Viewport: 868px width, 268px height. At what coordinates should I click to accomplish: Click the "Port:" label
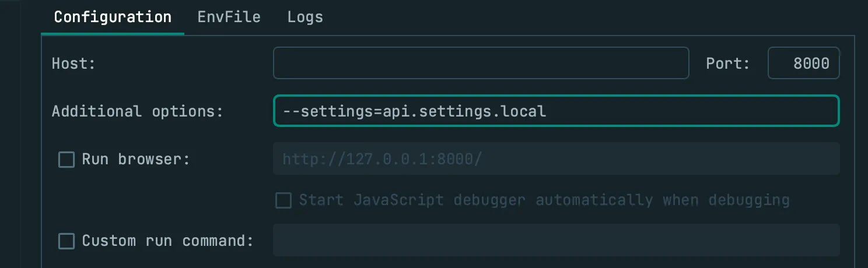coord(727,64)
